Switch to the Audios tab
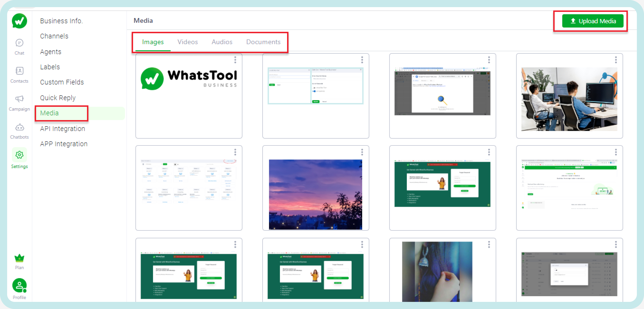 (222, 42)
